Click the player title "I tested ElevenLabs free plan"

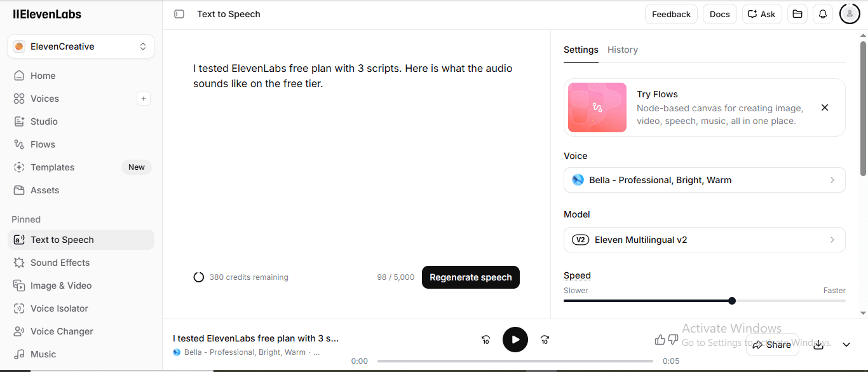coord(256,338)
